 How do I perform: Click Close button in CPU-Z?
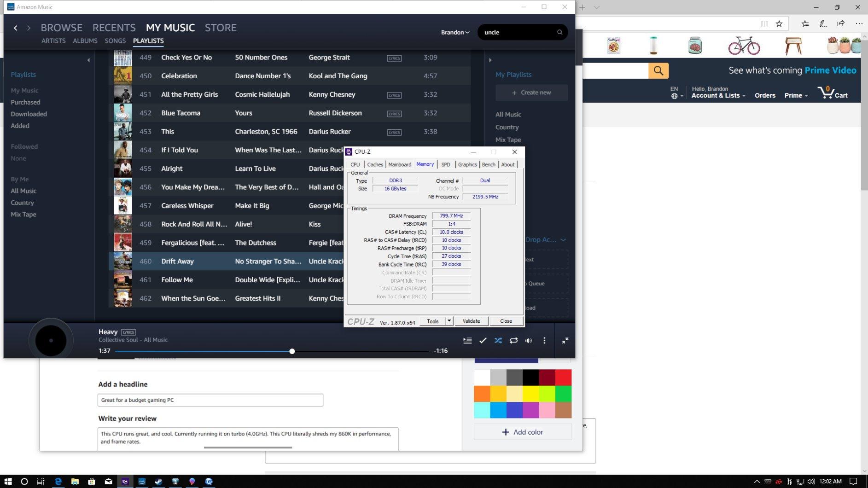[506, 321]
